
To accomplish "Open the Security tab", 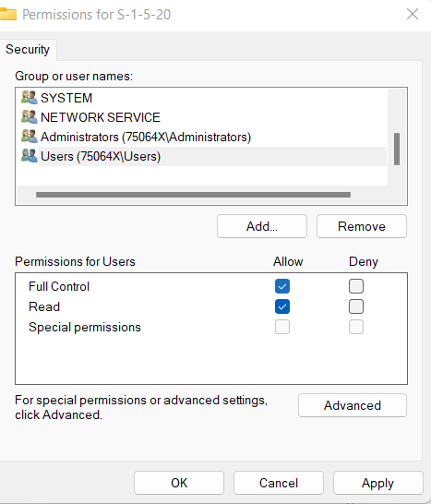I will click(x=28, y=50).
